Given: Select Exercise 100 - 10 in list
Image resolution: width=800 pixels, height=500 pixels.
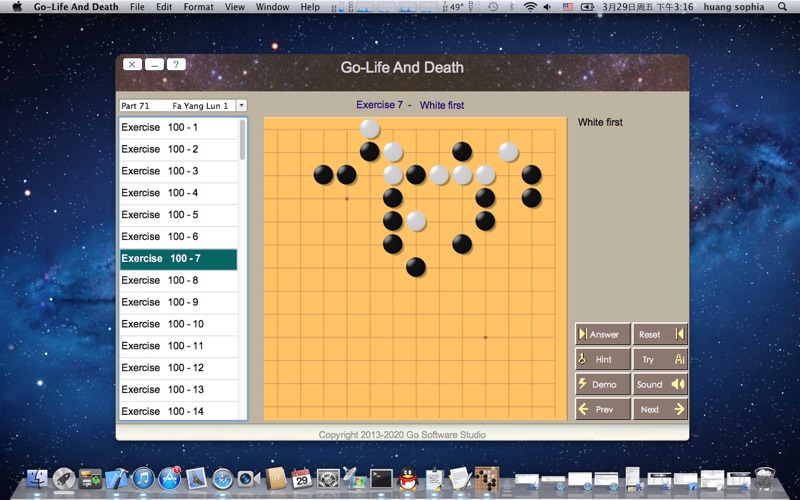Looking at the screenshot, I should [179, 324].
